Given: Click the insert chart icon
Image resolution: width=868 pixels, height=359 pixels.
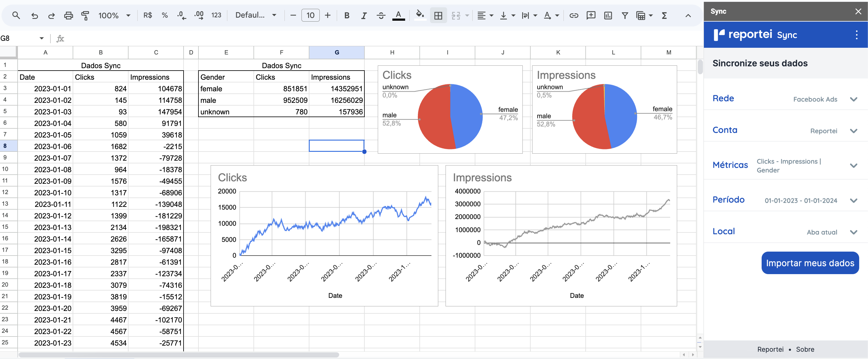Looking at the screenshot, I should [x=608, y=15].
